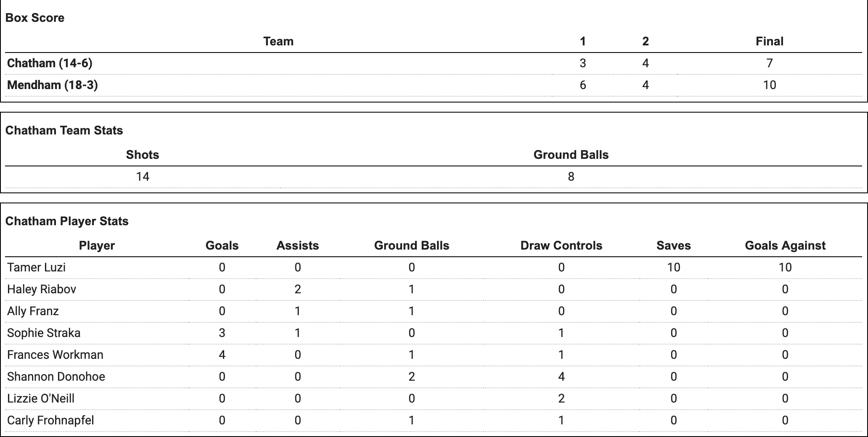868x437 pixels.
Task: Click the Chatham Player Stats heading
Action: pyautogui.click(x=67, y=221)
